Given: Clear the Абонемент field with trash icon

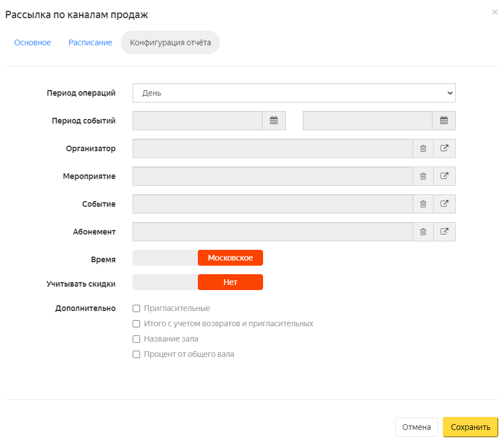Looking at the screenshot, I should point(423,232).
